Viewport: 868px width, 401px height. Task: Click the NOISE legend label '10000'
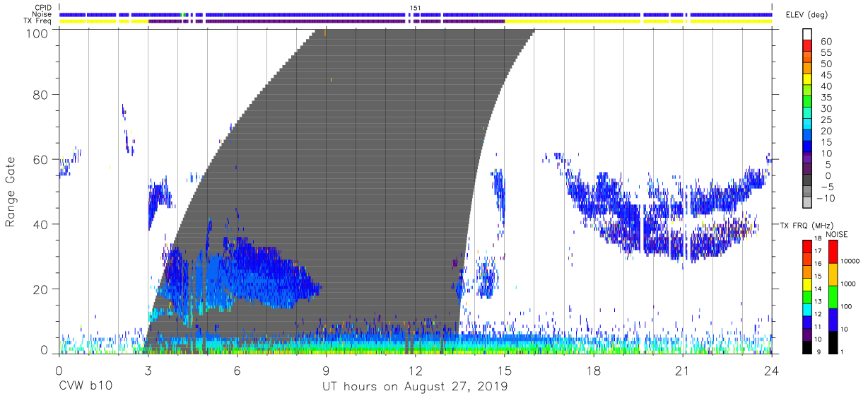tap(850, 262)
